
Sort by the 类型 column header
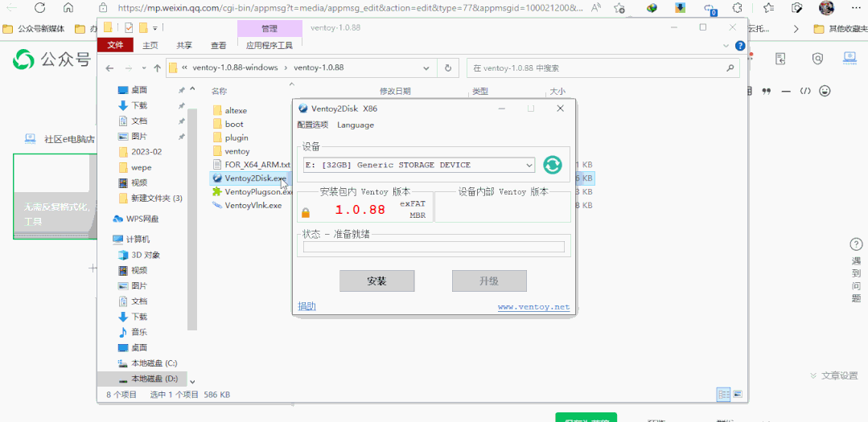[x=479, y=92]
